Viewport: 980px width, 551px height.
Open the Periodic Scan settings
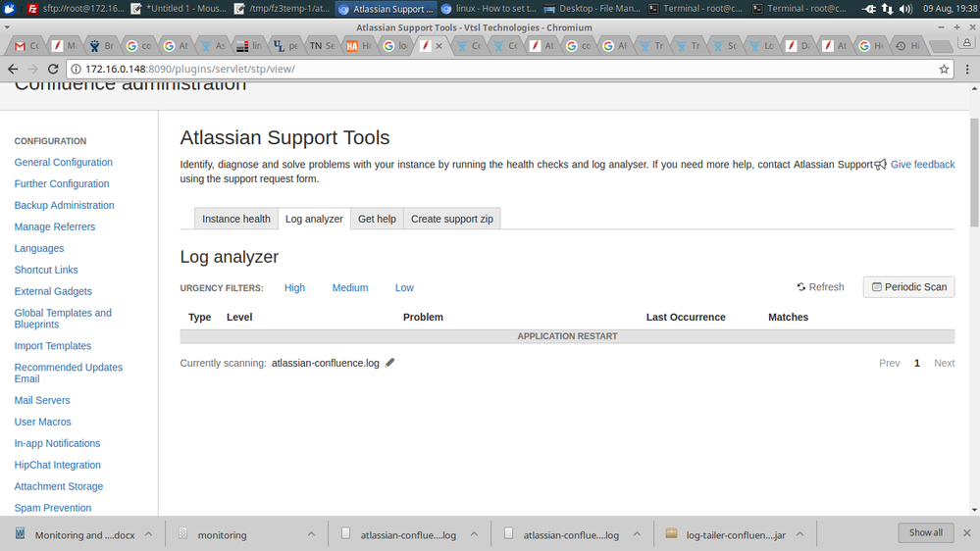(908, 286)
